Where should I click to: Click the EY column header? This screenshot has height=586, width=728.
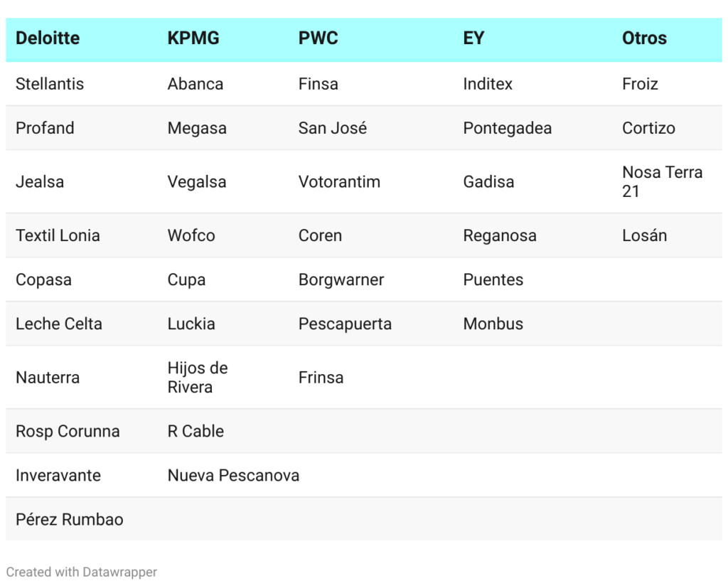(473, 38)
